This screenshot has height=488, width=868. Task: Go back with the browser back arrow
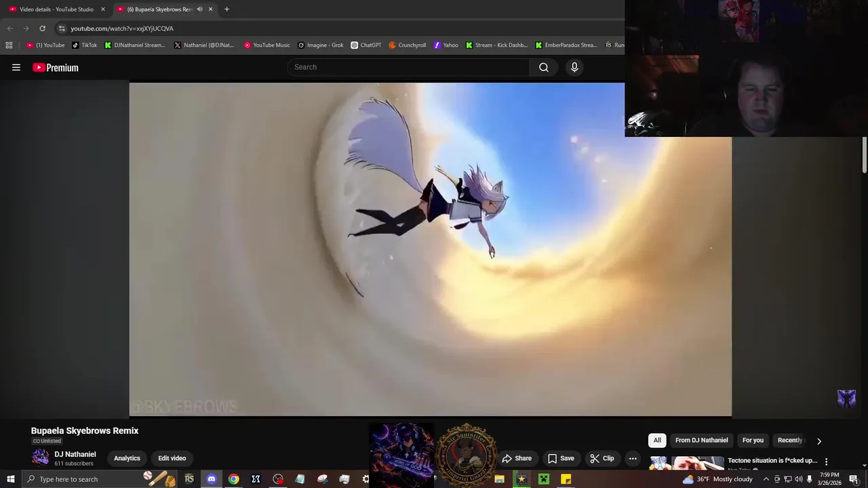tap(9, 28)
